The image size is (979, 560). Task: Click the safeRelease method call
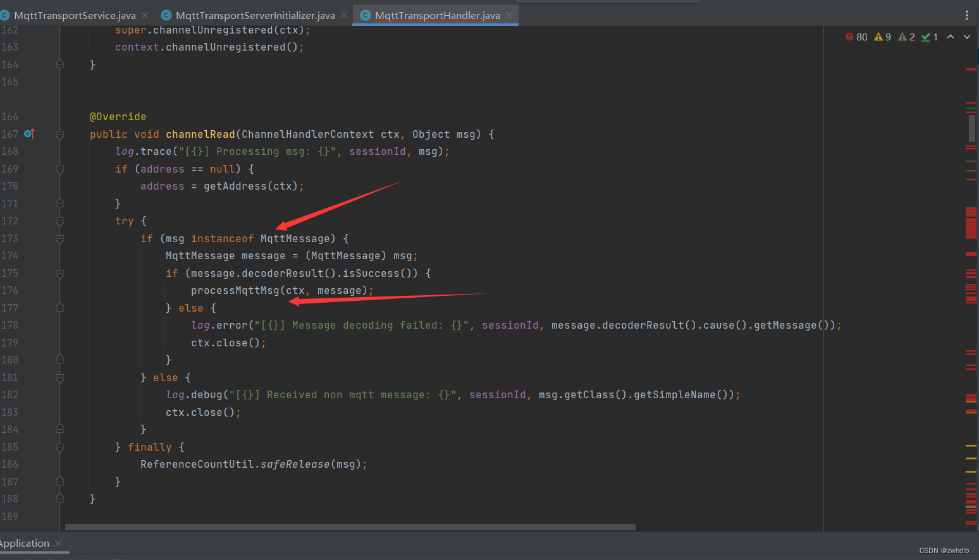295,465
